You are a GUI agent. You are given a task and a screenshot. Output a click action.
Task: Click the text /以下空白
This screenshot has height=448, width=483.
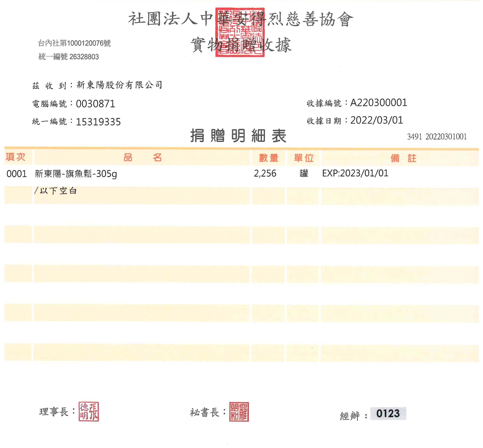tap(55, 191)
